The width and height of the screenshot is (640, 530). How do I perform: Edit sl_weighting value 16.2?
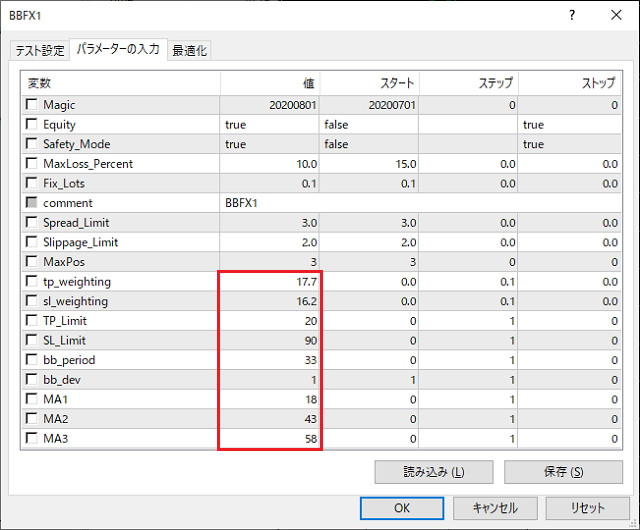coord(269,301)
